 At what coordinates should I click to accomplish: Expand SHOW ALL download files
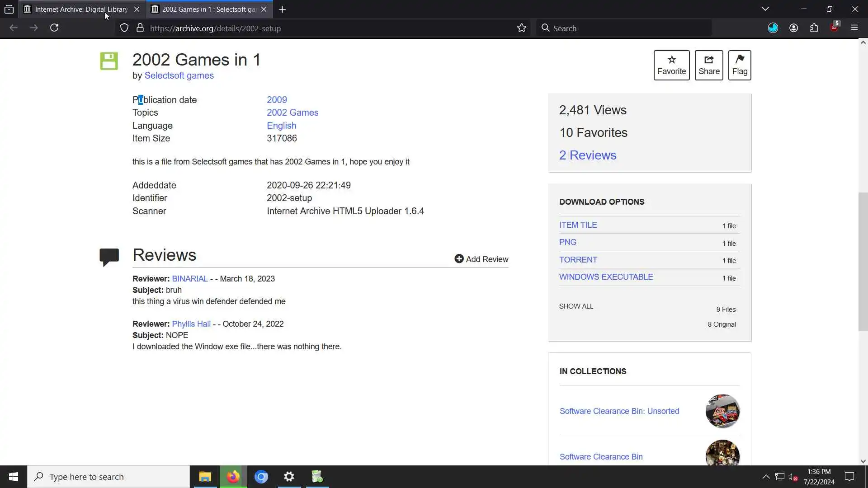click(x=576, y=306)
